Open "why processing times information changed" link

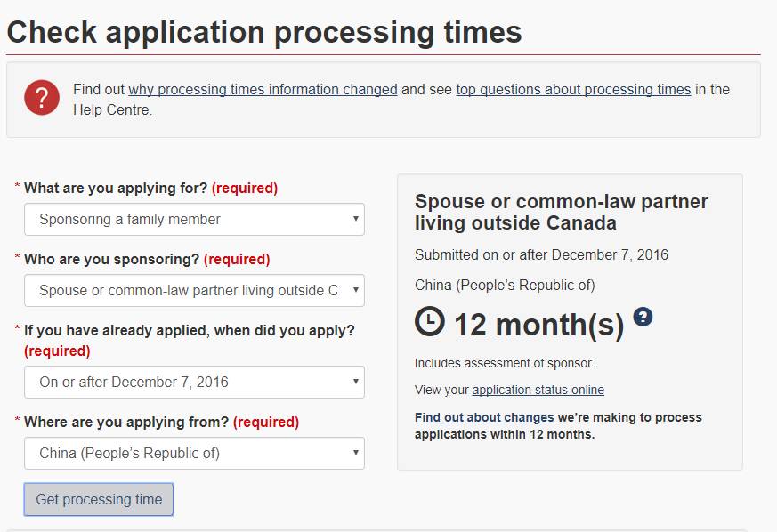pyautogui.click(x=263, y=90)
